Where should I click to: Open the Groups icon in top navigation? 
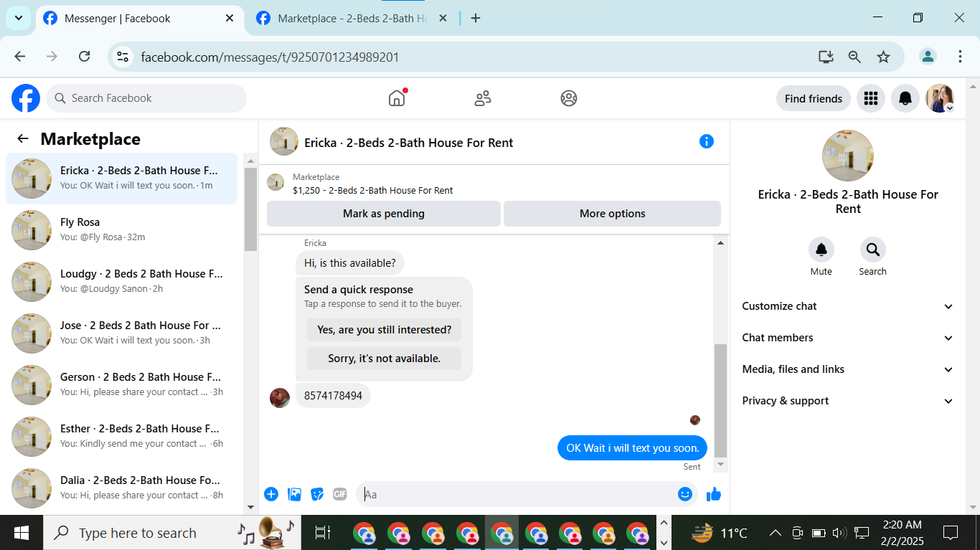click(569, 98)
